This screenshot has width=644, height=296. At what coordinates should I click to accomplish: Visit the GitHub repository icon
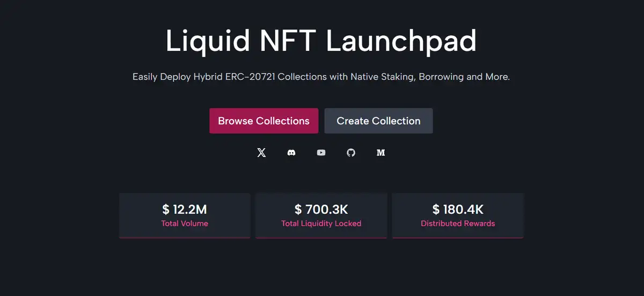pyautogui.click(x=351, y=153)
